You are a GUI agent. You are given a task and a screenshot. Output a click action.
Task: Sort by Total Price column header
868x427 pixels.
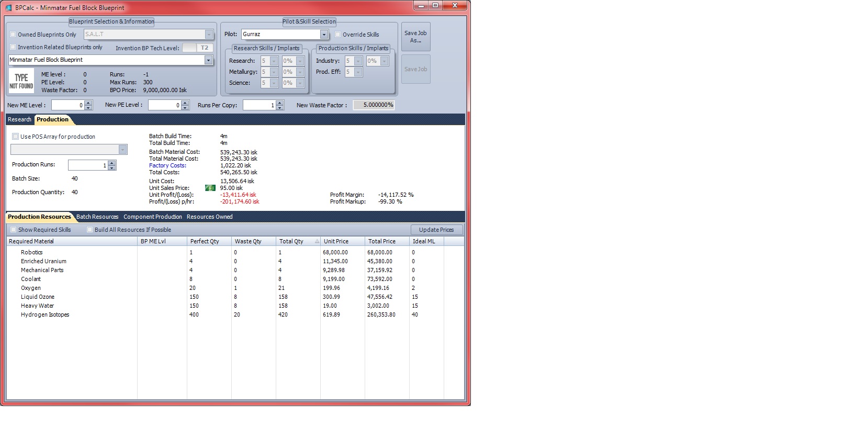[387, 241]
